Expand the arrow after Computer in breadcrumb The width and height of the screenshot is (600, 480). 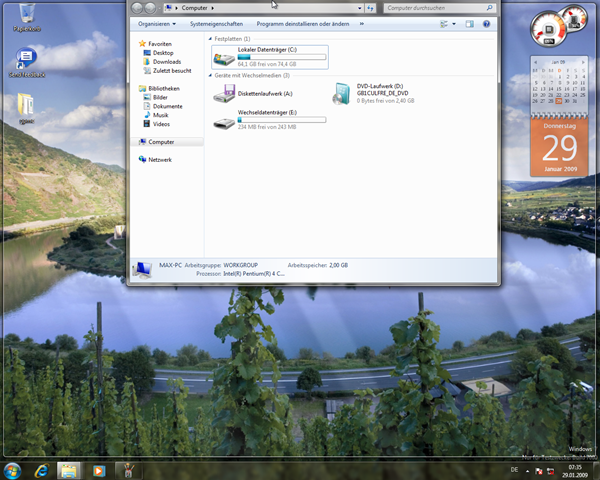click(213, 8)
